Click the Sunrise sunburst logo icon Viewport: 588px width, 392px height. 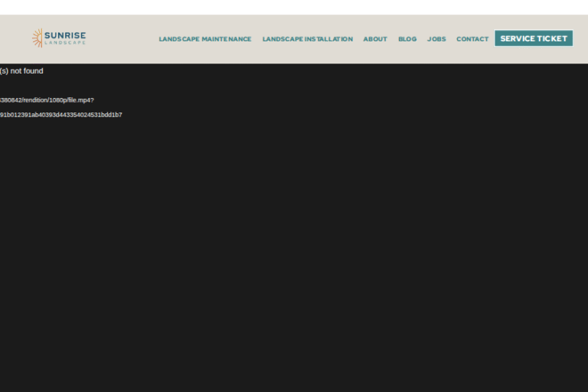click(38, 38)
